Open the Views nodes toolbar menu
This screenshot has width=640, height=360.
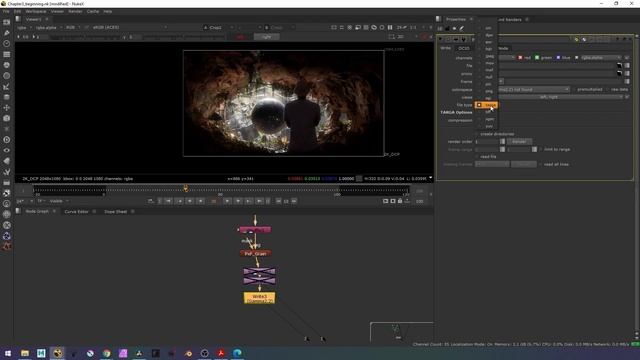click(7, 150)
